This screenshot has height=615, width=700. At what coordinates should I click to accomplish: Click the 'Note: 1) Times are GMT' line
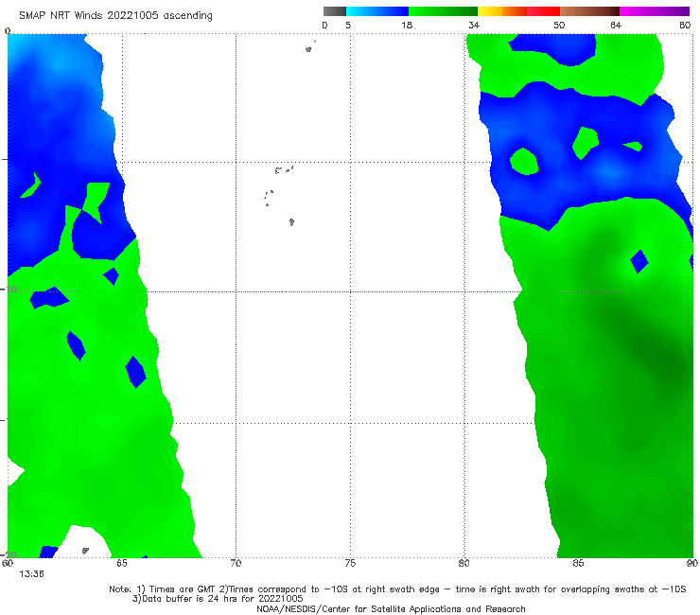coord(397,589)
